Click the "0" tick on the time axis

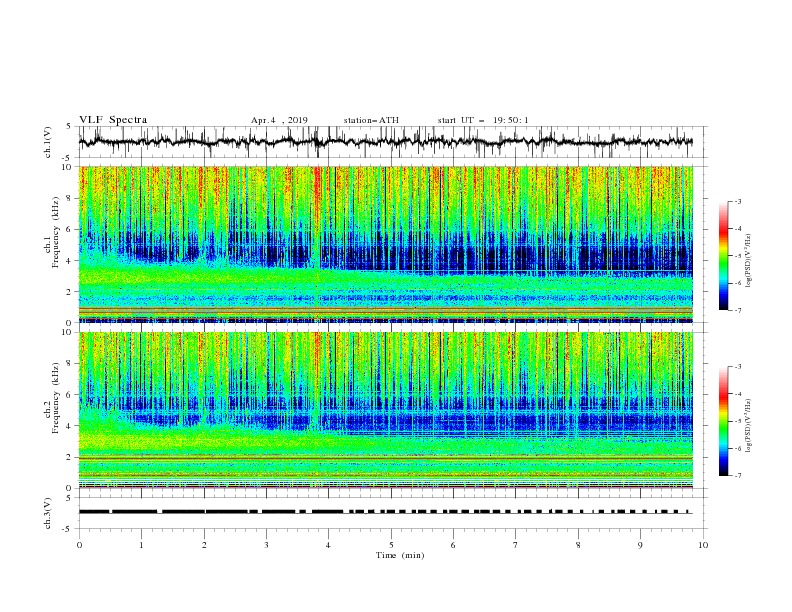(x=79, y=545)
